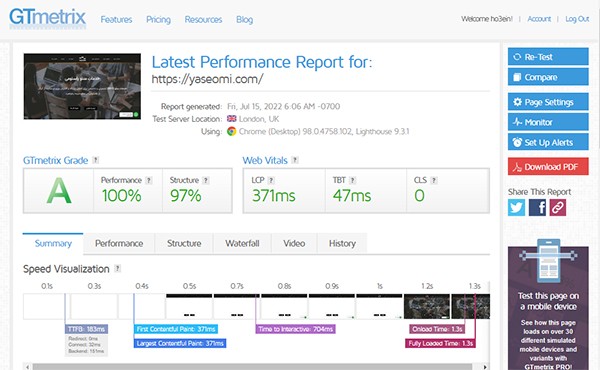The width and height of the screenshot is (600, 370).
Task: Open the Resources menu
Action: [x=203, y=20]
